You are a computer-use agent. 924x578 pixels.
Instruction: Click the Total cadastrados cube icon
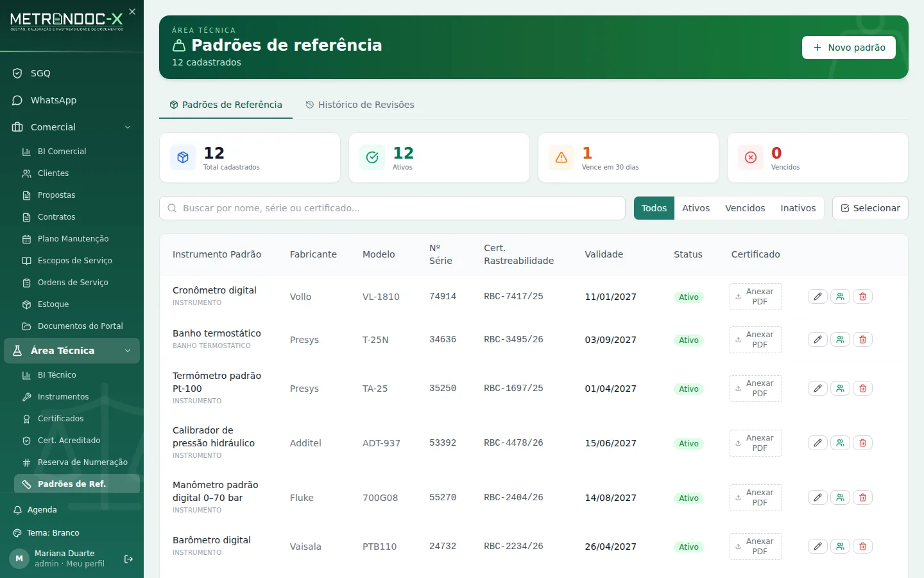[183, 157]
